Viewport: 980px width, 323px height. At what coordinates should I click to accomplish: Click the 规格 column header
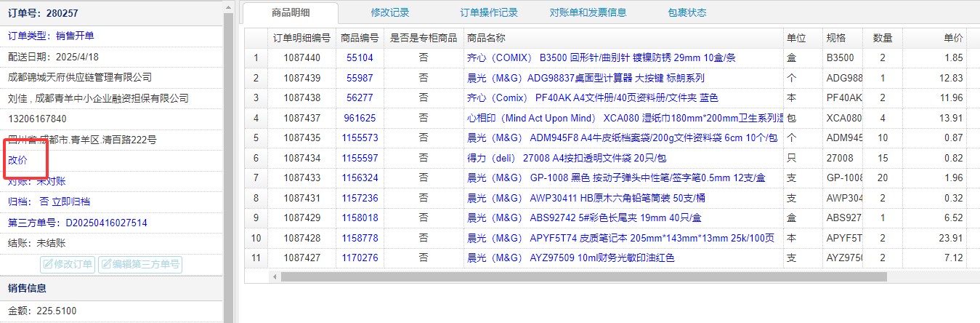click(x=842, y=38)
